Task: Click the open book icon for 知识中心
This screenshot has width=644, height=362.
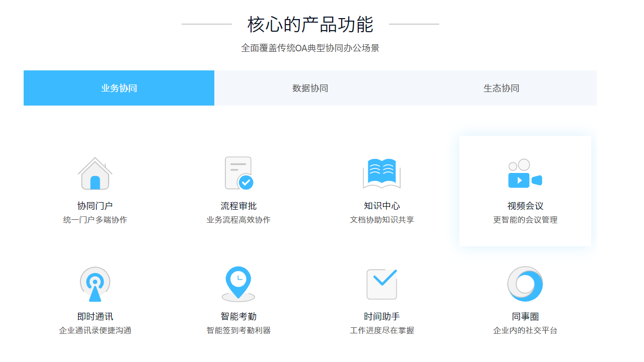Action: [382, 173]
